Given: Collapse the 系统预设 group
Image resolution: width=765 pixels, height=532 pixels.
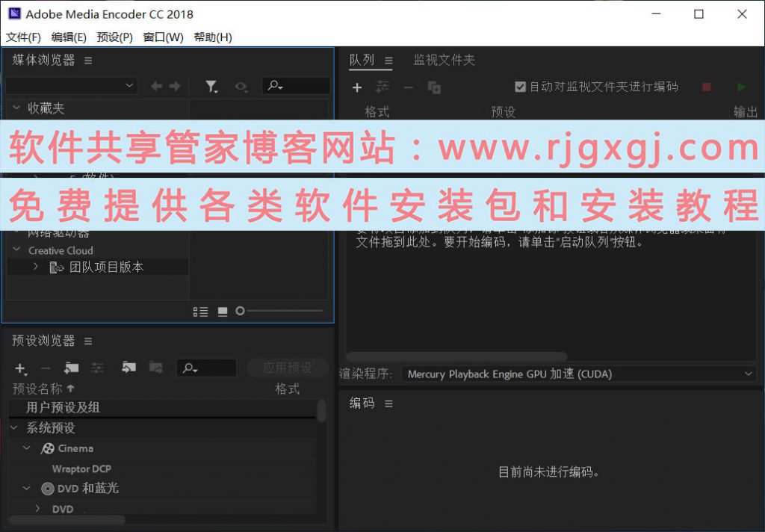Looking at the screenshot, I should pos(14,428).
